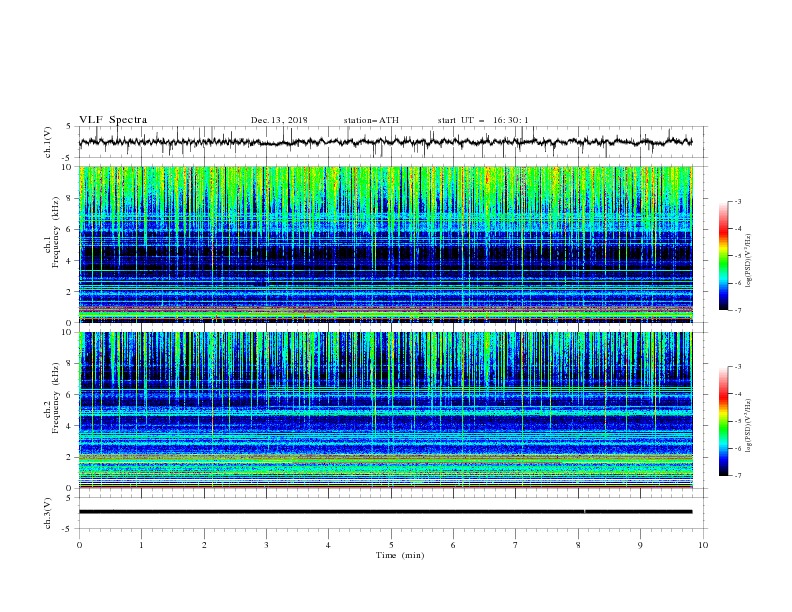The height and width of the screenshot is (612, 792).
Task: Click the "station=ATH" header label
Action: pyautogui.click(x=371, y=120)
